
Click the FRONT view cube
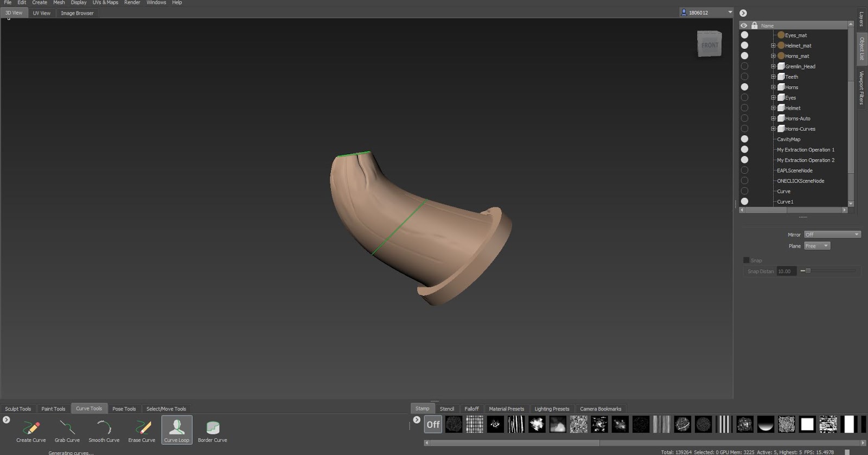click(x=709, y=44)
